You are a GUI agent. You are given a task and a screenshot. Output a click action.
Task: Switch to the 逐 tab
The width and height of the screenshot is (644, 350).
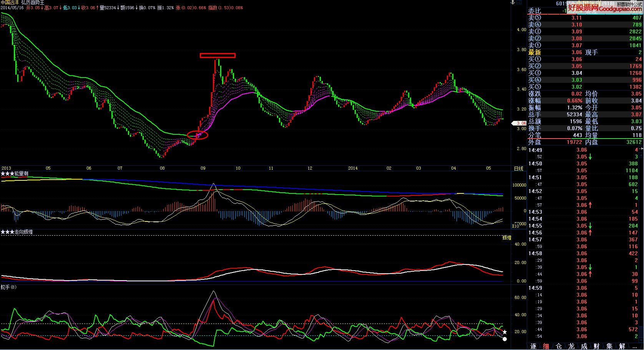[533, 346]
